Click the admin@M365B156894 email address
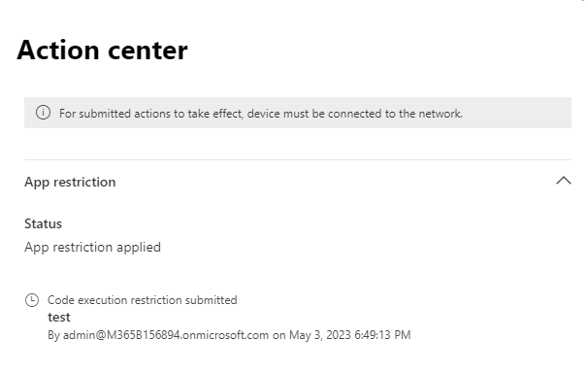588x374 pixels. point(166,335)
